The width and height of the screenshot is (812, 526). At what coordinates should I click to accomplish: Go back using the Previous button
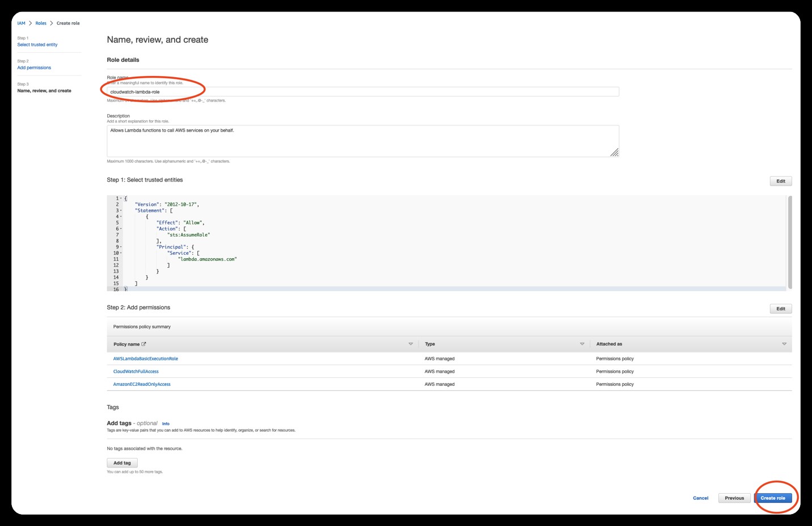[x=734, y=498]
